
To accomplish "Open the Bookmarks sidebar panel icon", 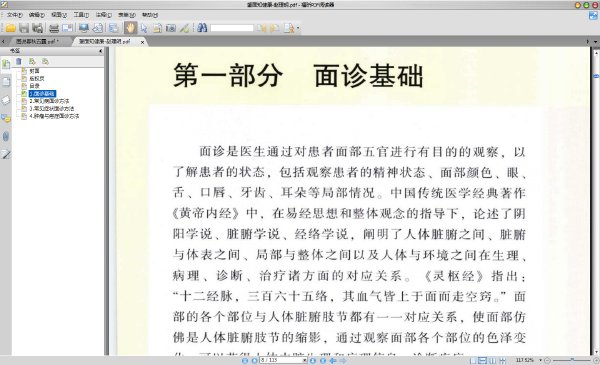I will (x=6, y=64).
